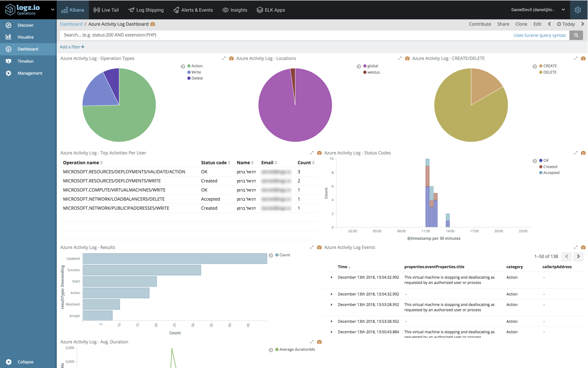Toggle legend of Status Codes chart
The image size is (588, 368).
[x=535, y=161]
